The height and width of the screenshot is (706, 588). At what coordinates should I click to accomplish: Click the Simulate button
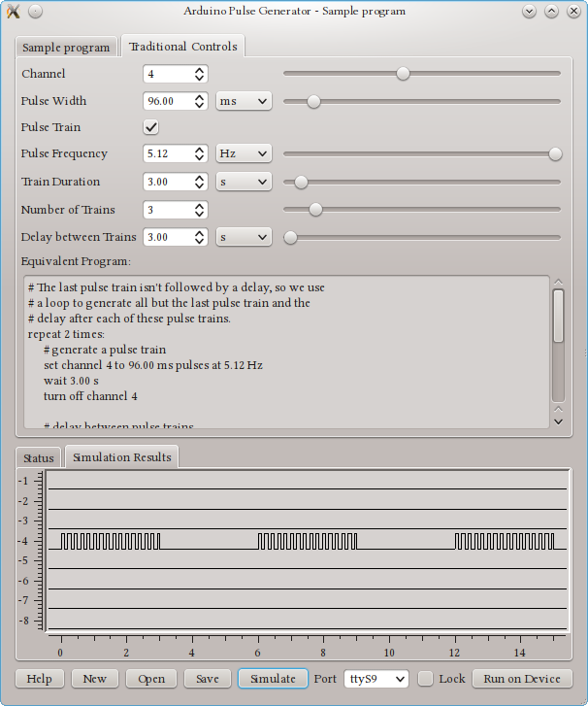pyautogui.click(x=273, y=679)
